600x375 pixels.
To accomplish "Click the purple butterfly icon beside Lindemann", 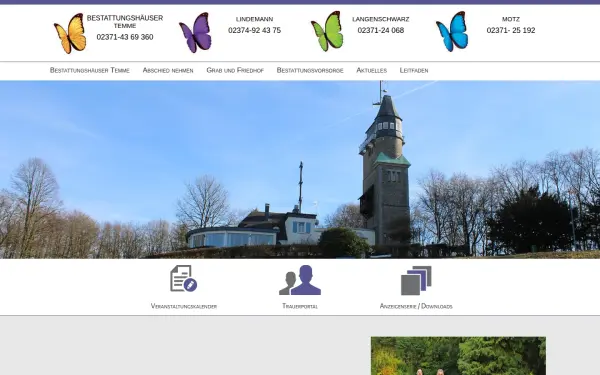I will (x=195, y=33).
